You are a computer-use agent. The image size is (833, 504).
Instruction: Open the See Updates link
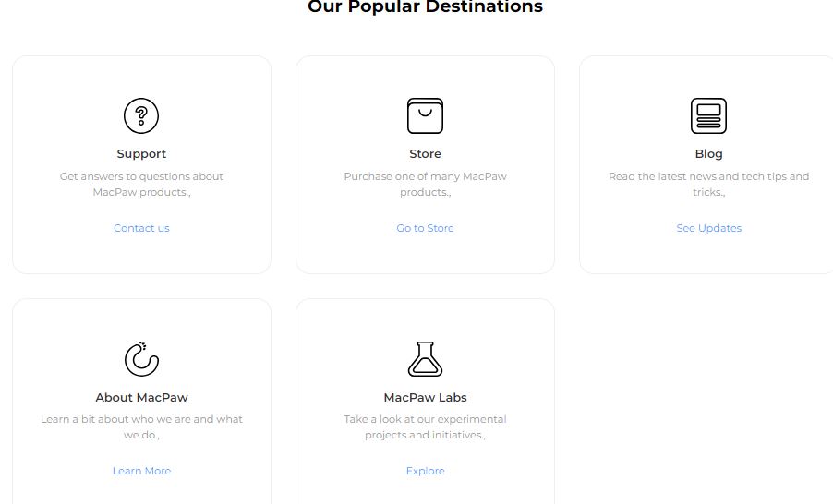pos(708,228)
